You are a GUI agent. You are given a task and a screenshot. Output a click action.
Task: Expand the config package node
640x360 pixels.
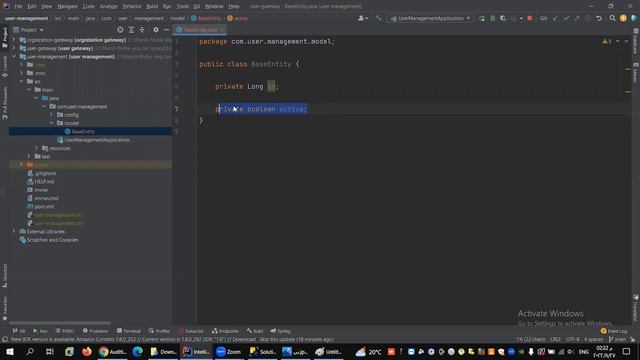(x=51, y=115)
